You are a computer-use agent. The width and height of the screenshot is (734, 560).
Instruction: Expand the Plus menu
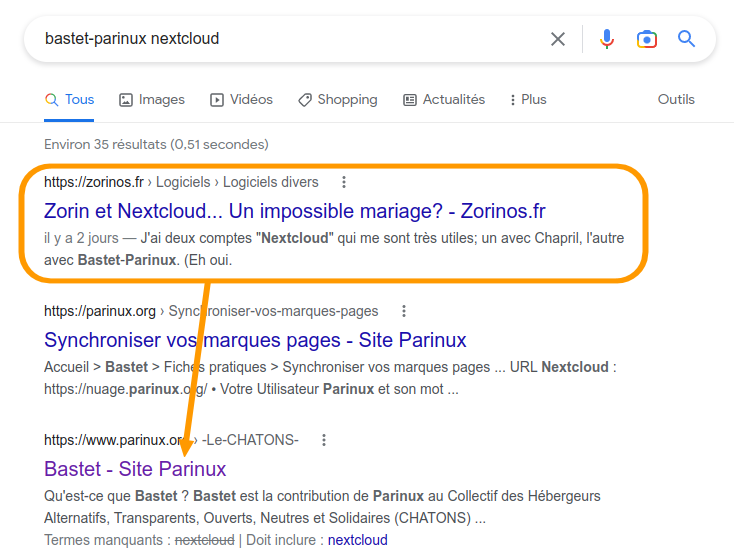528,100
